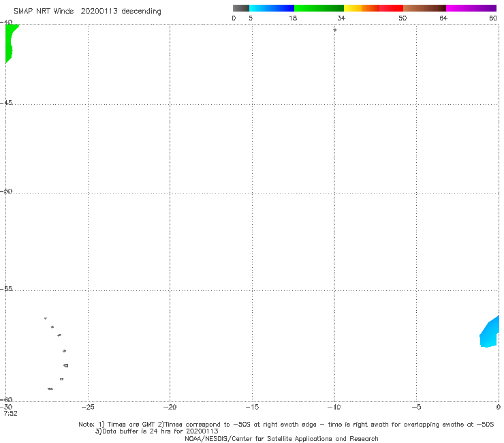
Task: Click the longitude axis label "-5"
Action: 416,407
